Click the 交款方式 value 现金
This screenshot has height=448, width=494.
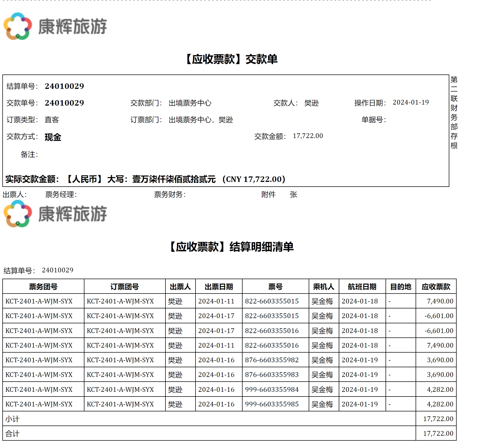tap(53, 137)
